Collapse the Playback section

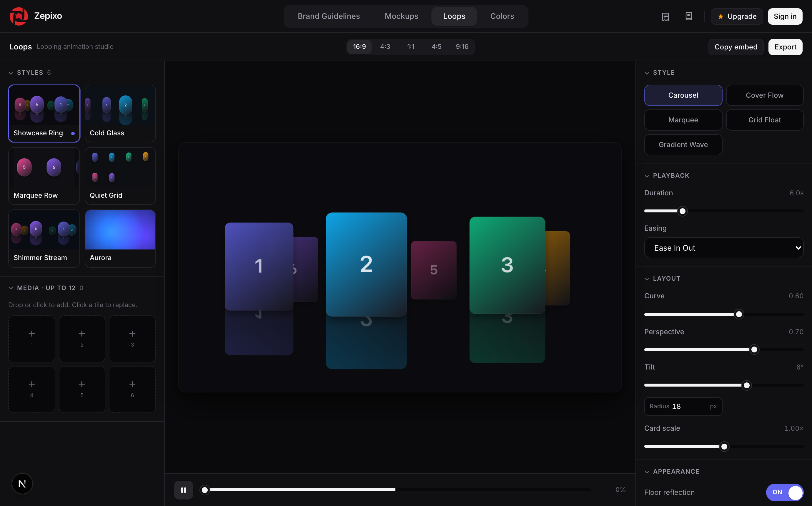pos(647,176)
